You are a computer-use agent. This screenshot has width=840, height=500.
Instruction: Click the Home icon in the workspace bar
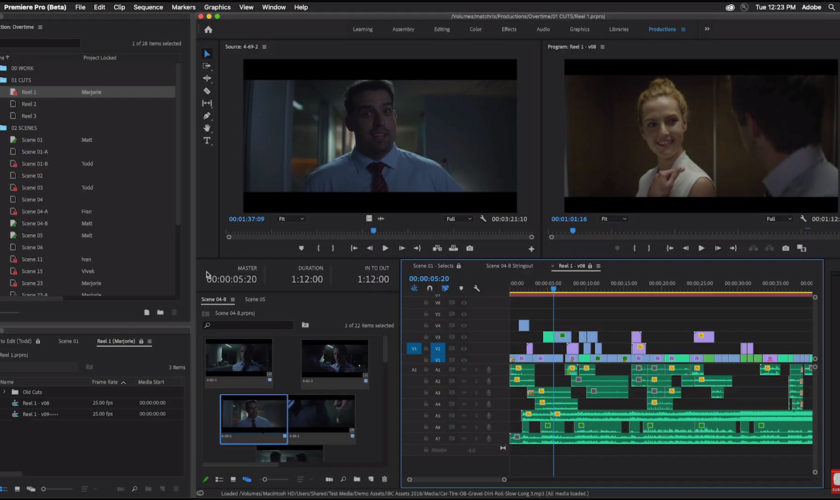click(208, 29)
